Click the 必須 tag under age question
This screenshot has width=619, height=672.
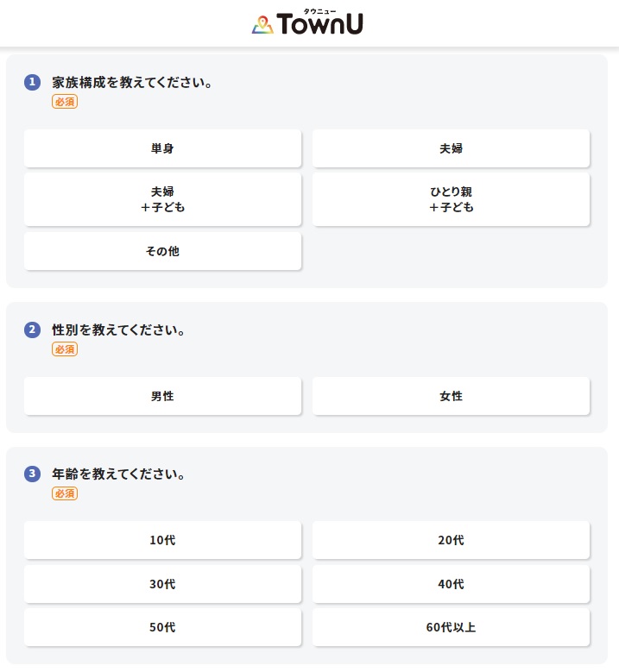[65, 493]
